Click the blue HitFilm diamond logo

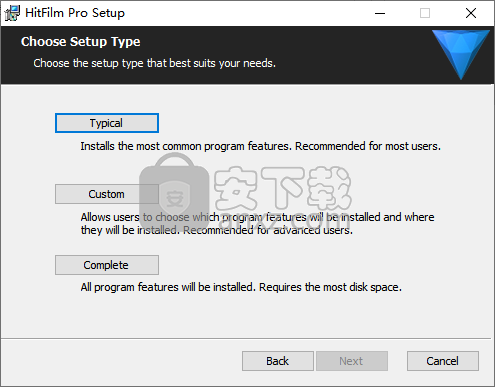(461, 54)
